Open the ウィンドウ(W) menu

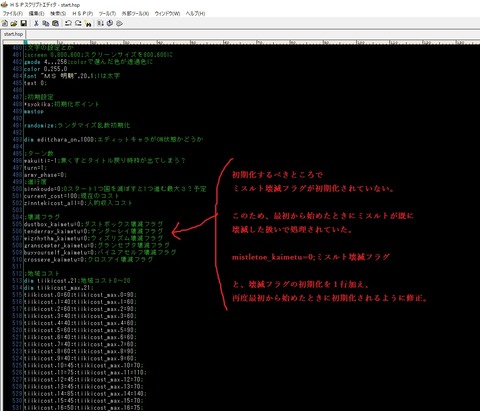tap(167, 14)
